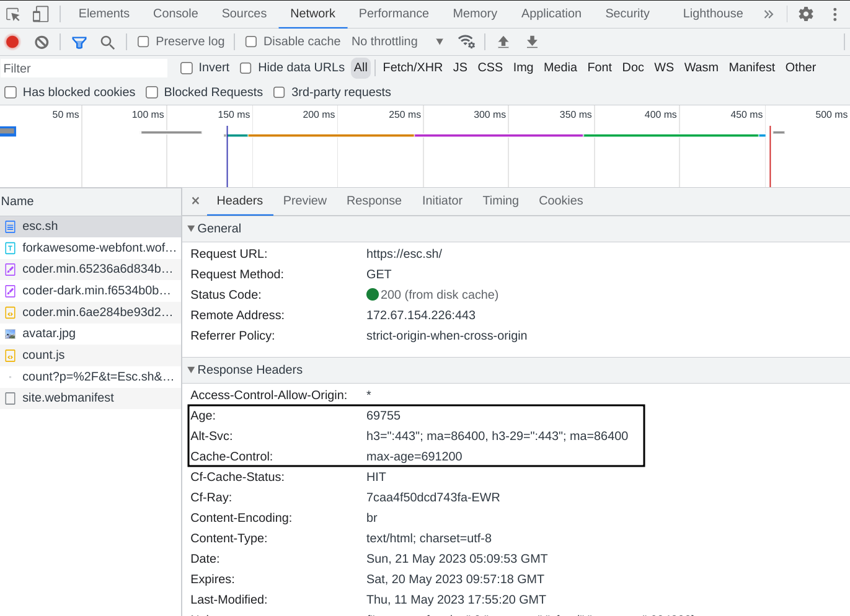
Task: Check the Disable cache option
Action: [251, 42]
